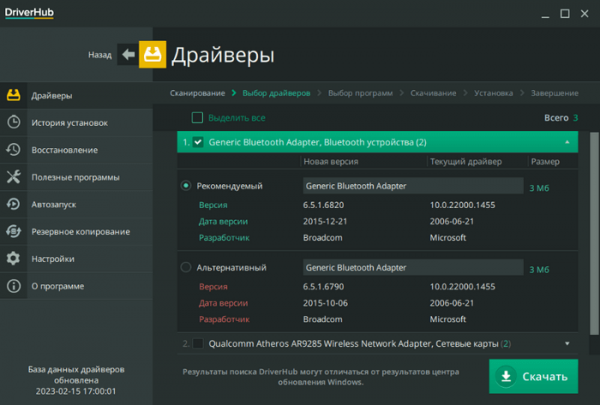Click the Назад back label
This screenshot has width=600, height=405.
click(x=100, y=55)
